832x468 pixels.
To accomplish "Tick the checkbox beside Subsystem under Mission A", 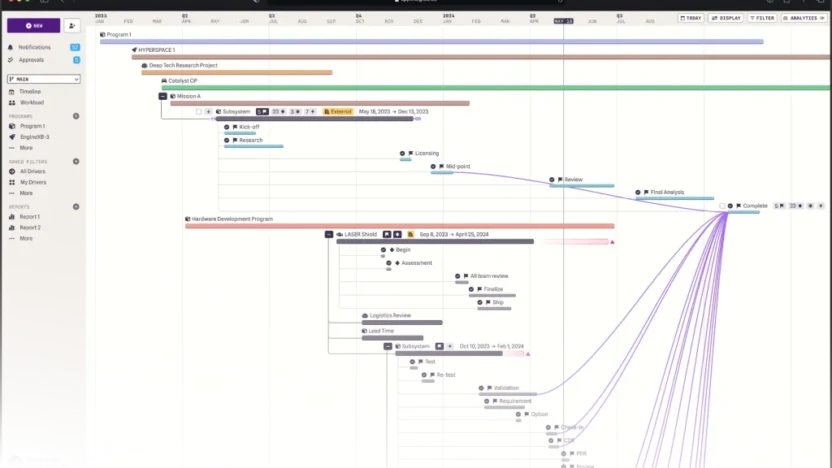I will tap(199, 111).
